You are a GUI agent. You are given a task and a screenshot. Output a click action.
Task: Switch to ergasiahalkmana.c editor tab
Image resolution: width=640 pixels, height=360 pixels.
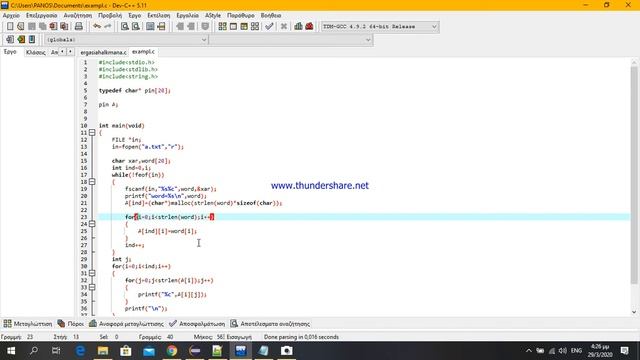point(103,52)
